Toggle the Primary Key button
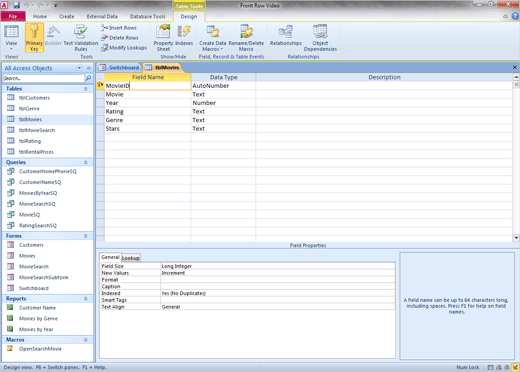 [x=34, y=37]
